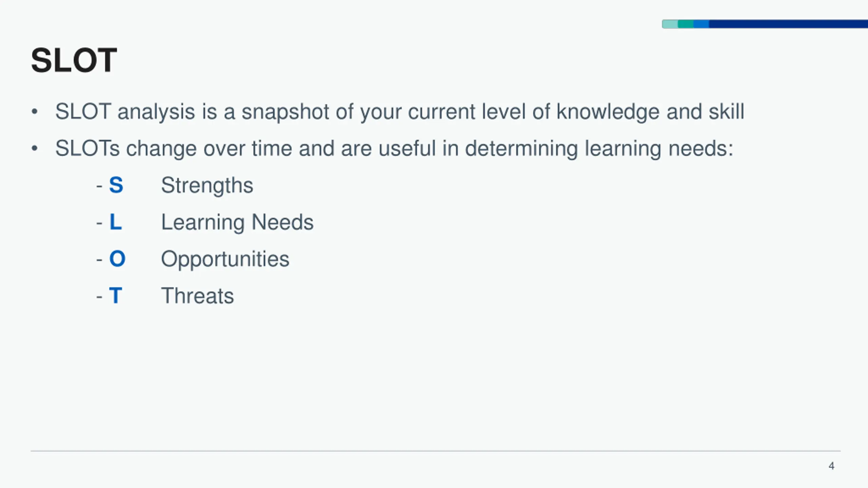Click the green teal segment of header bar
The height and width of the screenshot is (488, 868).
pyautogui.click(x=686, y=24)
